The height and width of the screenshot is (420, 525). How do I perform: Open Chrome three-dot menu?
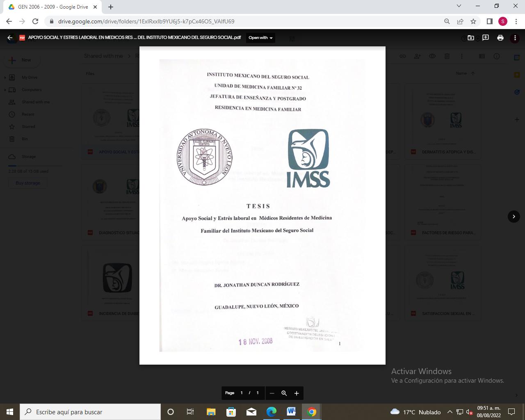tap(516, 21)
